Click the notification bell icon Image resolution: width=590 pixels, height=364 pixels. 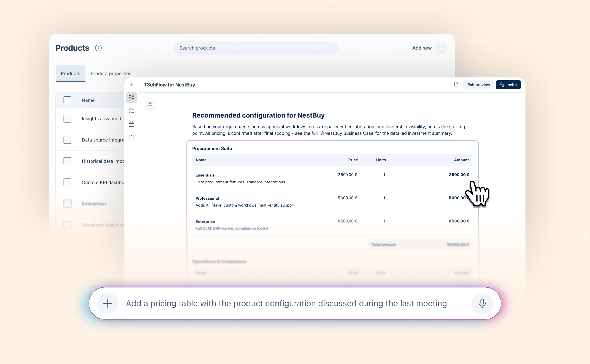(x=456, y=85)
